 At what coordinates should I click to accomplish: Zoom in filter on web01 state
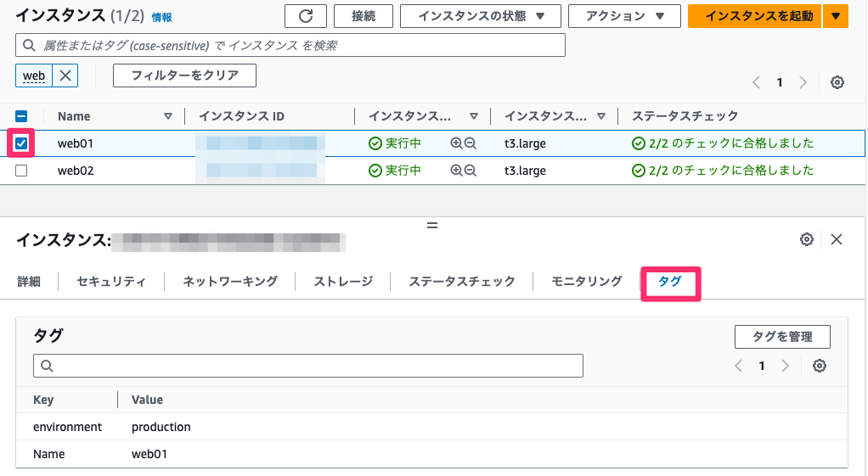(x=456, y=143)
